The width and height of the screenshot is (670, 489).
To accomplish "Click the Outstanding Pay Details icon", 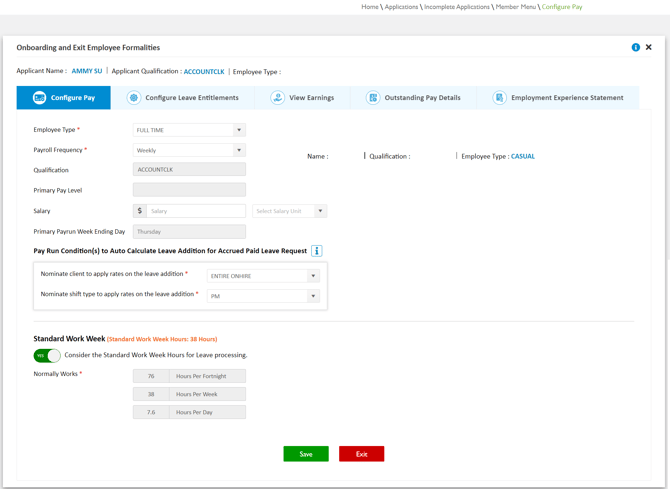I will [373, 98].
